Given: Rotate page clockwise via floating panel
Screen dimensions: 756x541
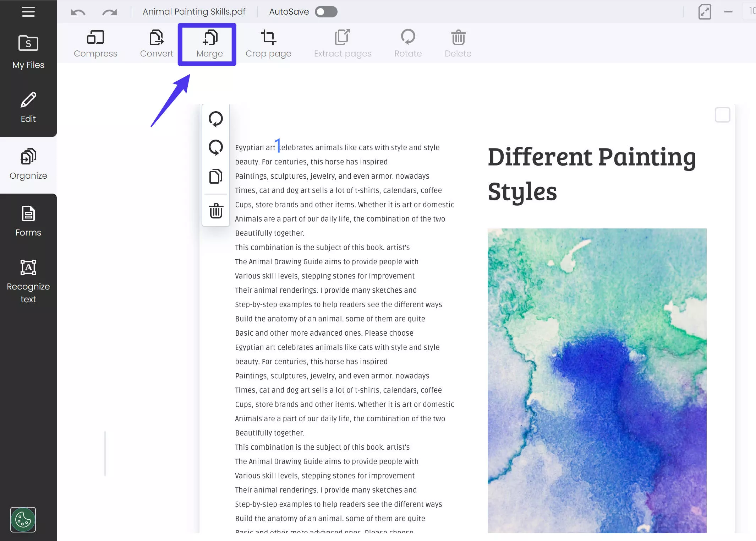Looking at the screenshot, I should (215, 147).
